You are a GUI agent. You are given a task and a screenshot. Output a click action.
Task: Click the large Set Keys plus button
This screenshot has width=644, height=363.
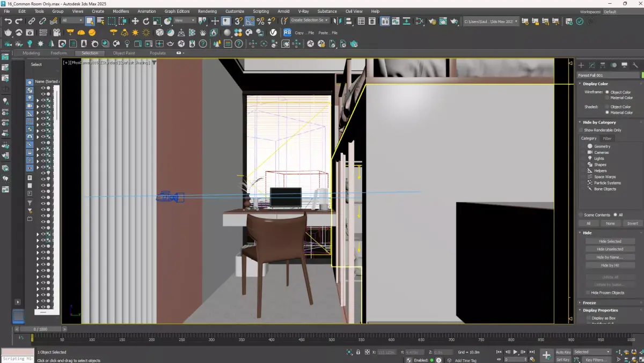(x=546, y=355)
